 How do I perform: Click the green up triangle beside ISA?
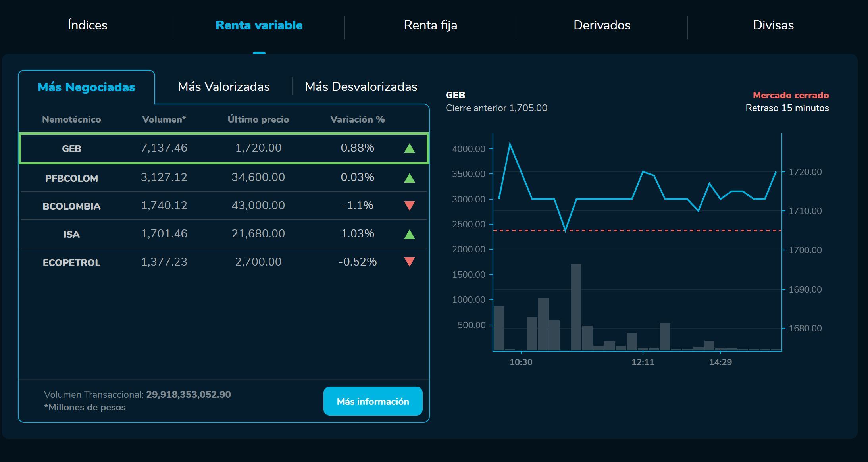pyautogui.click(x=410, y=234)
